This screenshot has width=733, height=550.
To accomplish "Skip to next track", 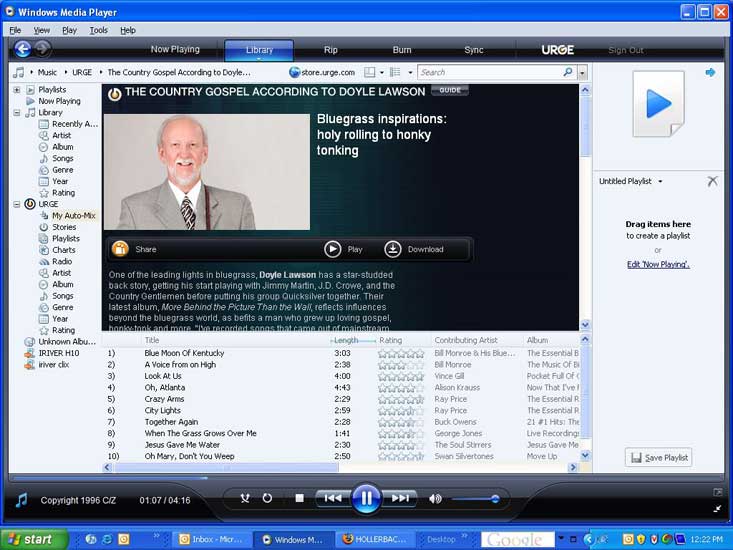I will point(399,498).
